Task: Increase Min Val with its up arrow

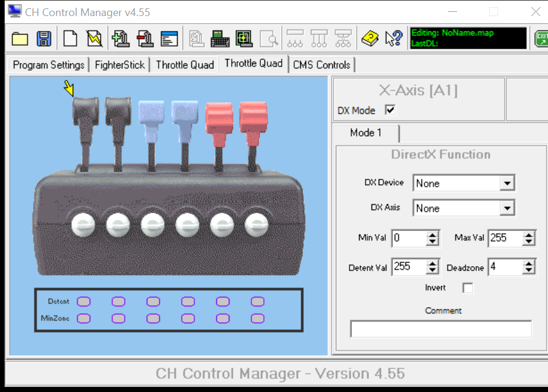Action: 433,235
